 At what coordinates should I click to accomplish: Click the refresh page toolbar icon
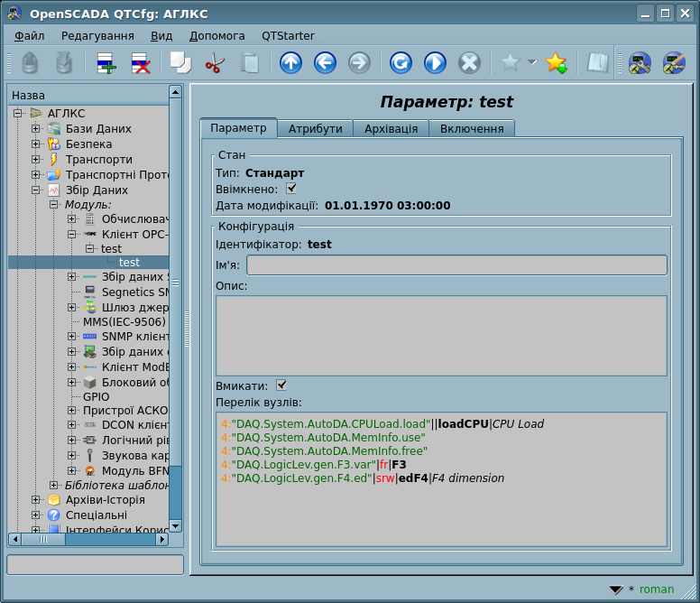point(401,63)
